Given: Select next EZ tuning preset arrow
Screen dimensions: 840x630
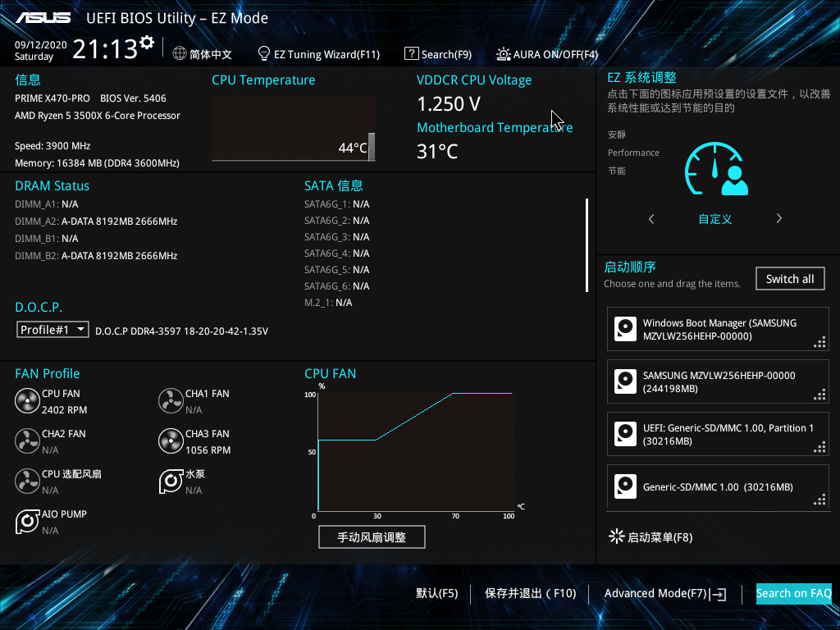Looking at the screenshot, I should tap(779, 218).
